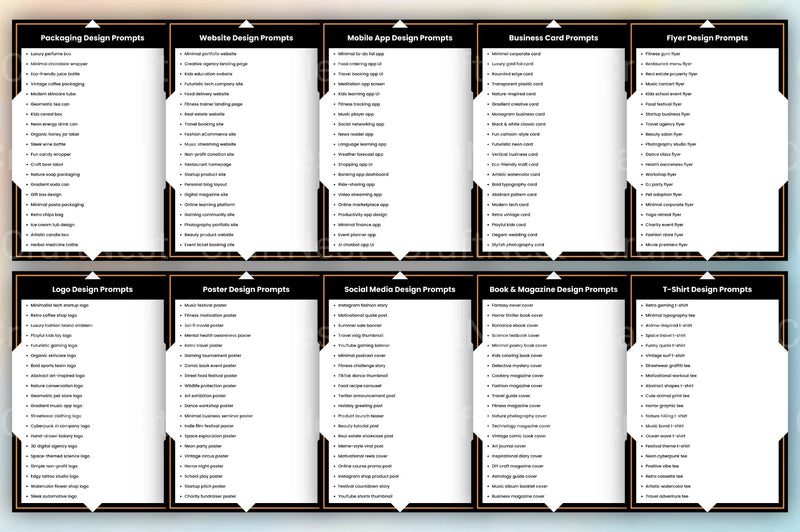
Task: Click the 'Book & Magazine Design Prompts' heading
Action: (x=553, y=289)
